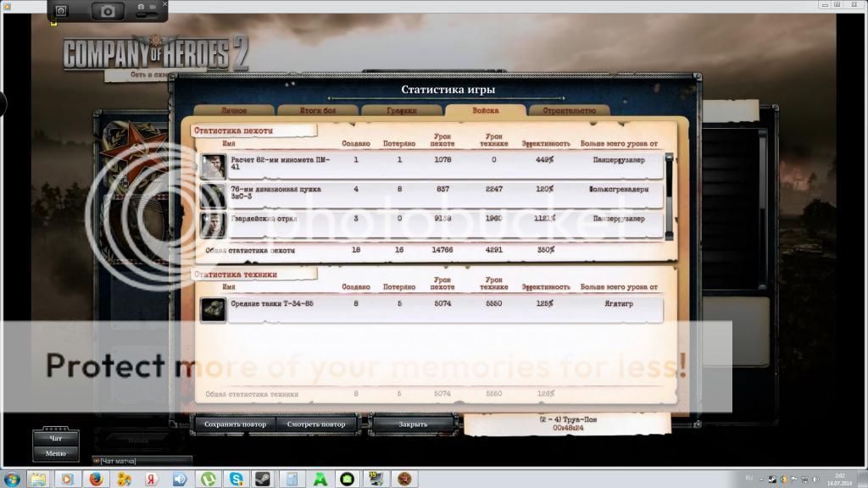
Task: Open Windows Explorer from the taskbar
Action: click(x=38, y=479)
